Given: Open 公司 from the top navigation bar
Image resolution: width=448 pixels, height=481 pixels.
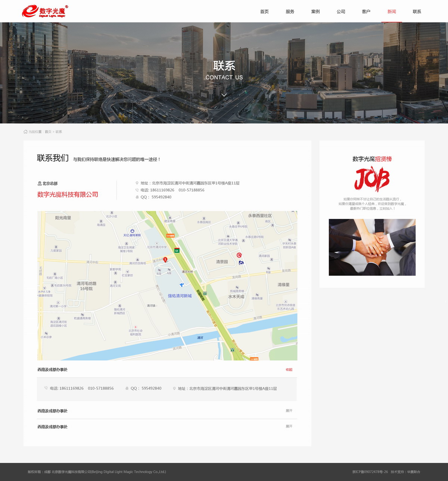Looking at the screenshot, I should pos(341,12).
